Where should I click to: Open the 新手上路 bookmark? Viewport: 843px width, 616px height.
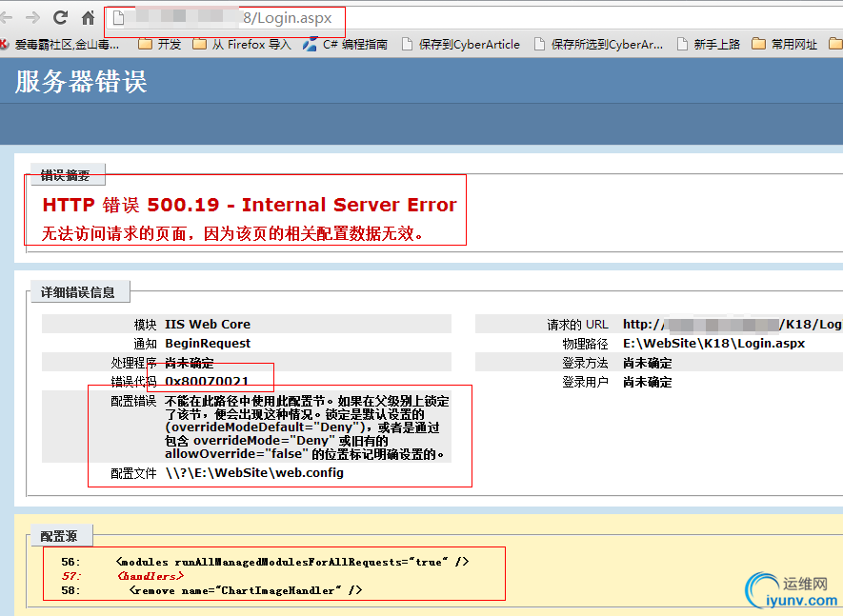point(709,44)
